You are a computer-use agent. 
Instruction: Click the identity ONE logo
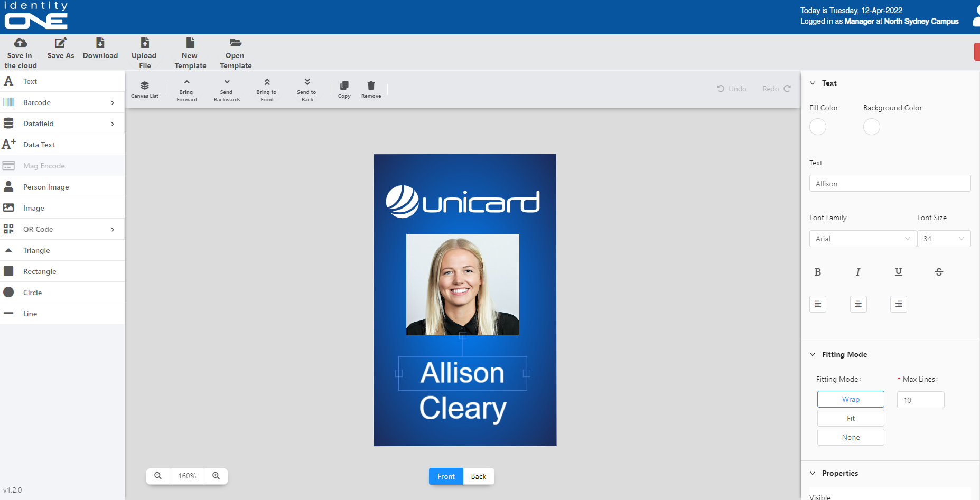[36, 15]
